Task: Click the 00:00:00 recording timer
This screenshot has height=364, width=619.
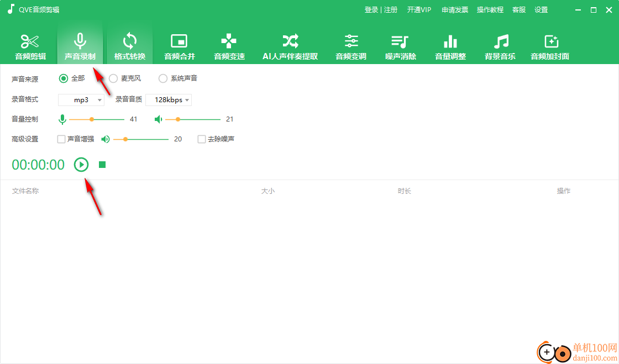Action: pos(38,165)
